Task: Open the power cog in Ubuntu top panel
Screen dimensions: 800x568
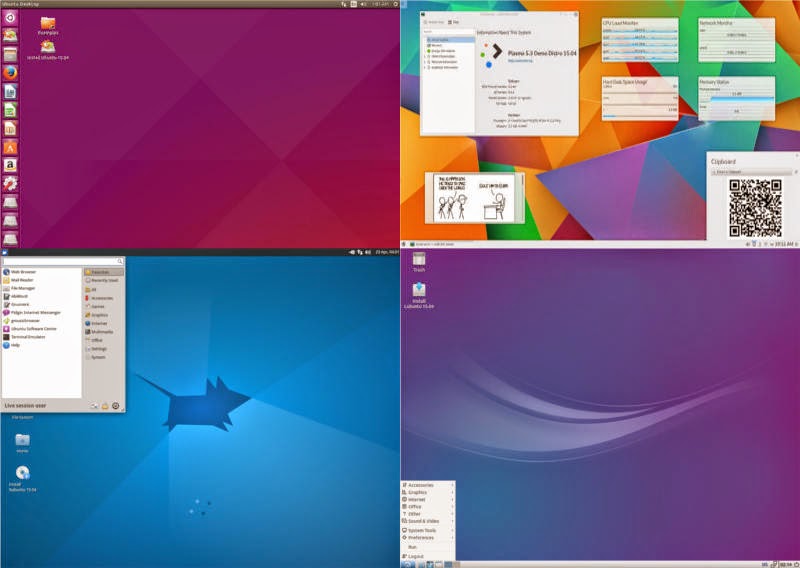Action: tap(395, 4)
